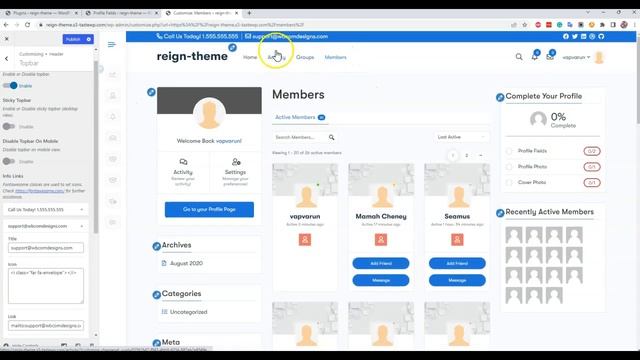Click the member-type icon under Mamah Cheney
Image resolution: width=640 pixels, height=360 pixels.
coord(381,240)
